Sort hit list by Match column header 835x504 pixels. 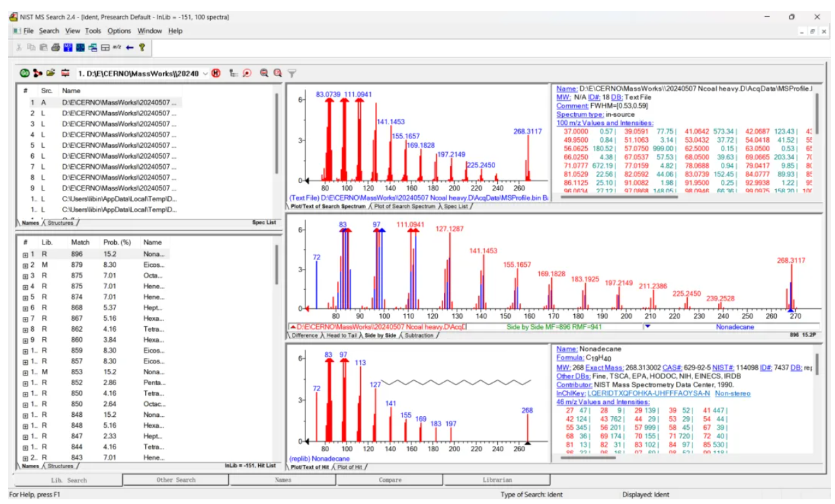80,242
